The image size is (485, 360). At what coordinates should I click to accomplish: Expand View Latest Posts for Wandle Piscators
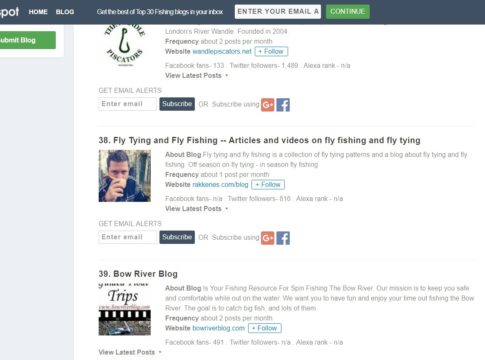point(197,76)
